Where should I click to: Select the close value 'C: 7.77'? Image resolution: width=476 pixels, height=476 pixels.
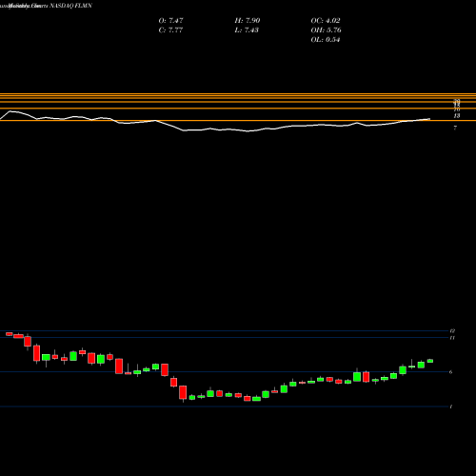pyautogui.click(x=170, y=30)
